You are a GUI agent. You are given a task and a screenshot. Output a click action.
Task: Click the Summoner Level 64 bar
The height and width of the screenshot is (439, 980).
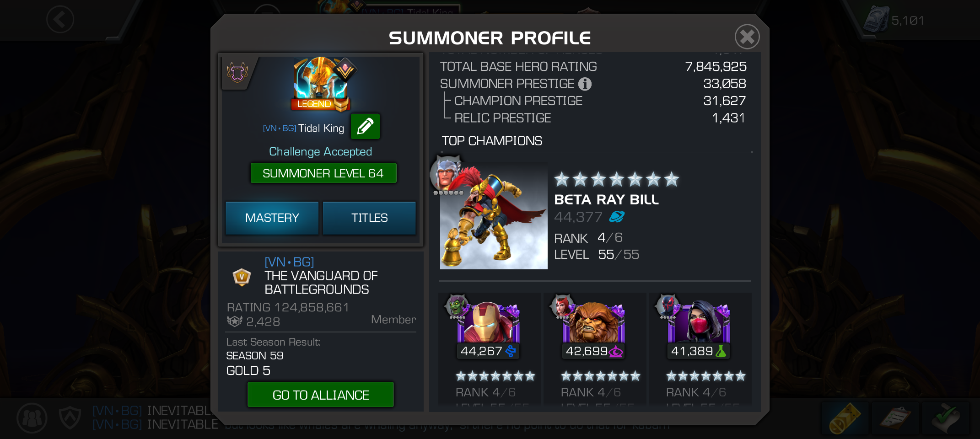point(323,173)
